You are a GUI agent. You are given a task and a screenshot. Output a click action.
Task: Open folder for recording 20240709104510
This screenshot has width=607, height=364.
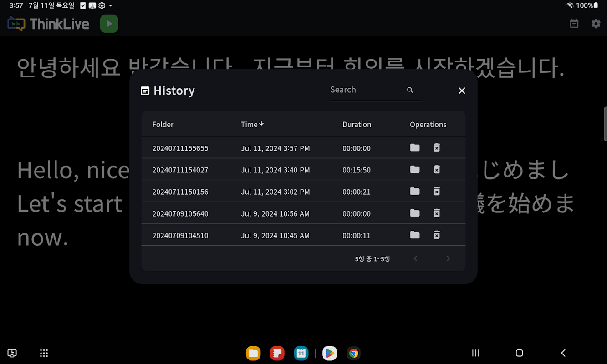(x=414, y=235)
